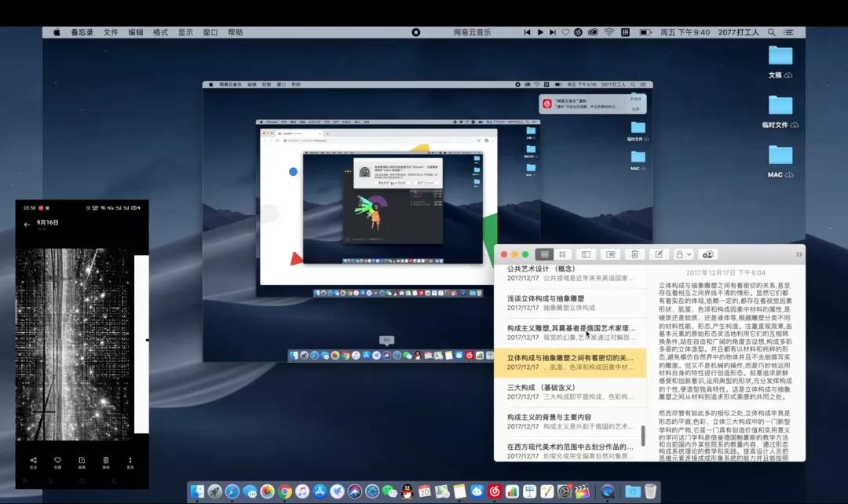Screen dimensions: 848x504
Task: Open the note starting 在西方现代美术的范围中
Action: tap(571, 451)
